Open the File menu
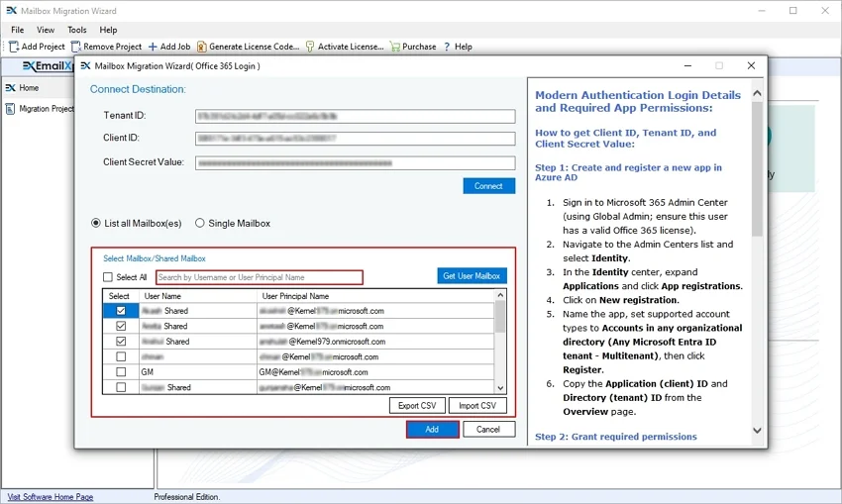Image resolution: width=842 pixels, height=504 pixels. click(17, 30)
